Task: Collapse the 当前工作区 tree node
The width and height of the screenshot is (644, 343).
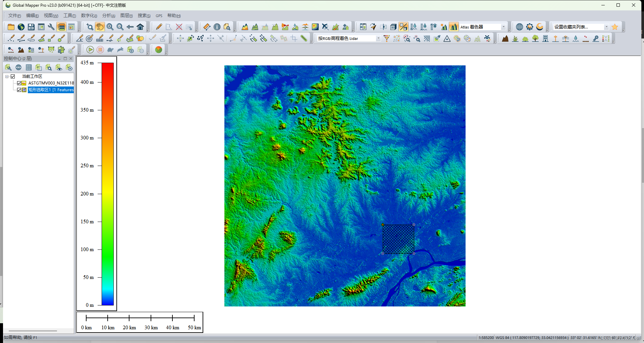Action: (7, 76)
